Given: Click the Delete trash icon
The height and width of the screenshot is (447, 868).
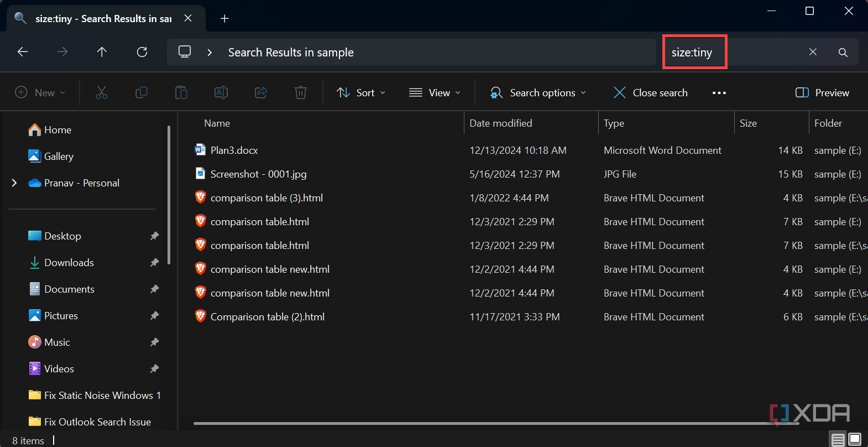Looking at the screenshot, I should [301, 92].
